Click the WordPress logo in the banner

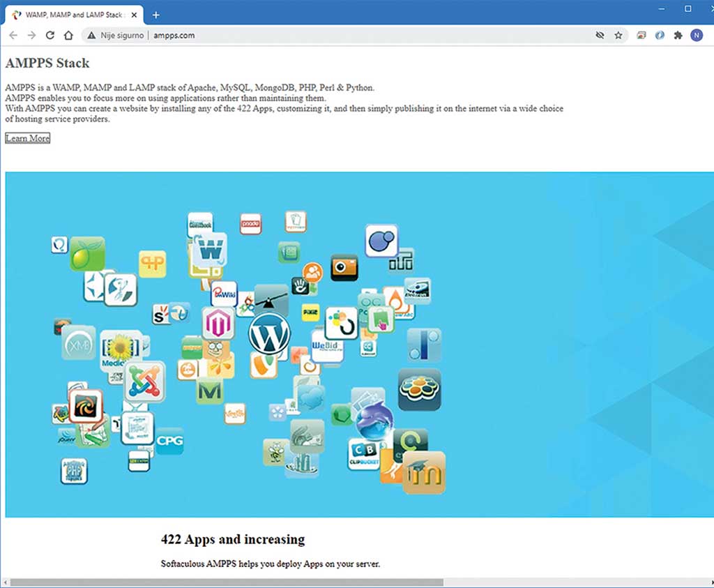tap(268, 336)
